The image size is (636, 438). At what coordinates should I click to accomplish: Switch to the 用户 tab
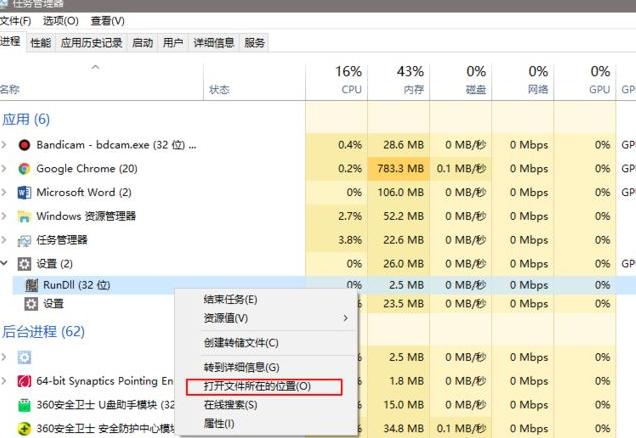173,42
